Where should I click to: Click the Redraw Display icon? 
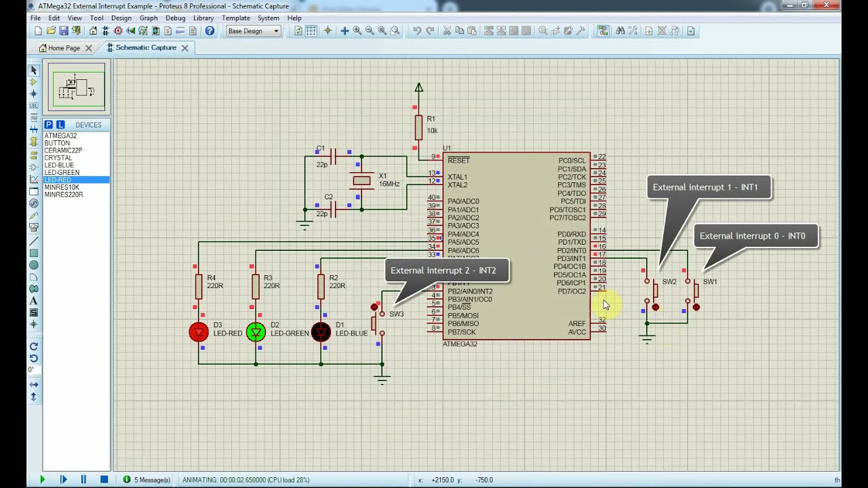(x=298, y=31)
